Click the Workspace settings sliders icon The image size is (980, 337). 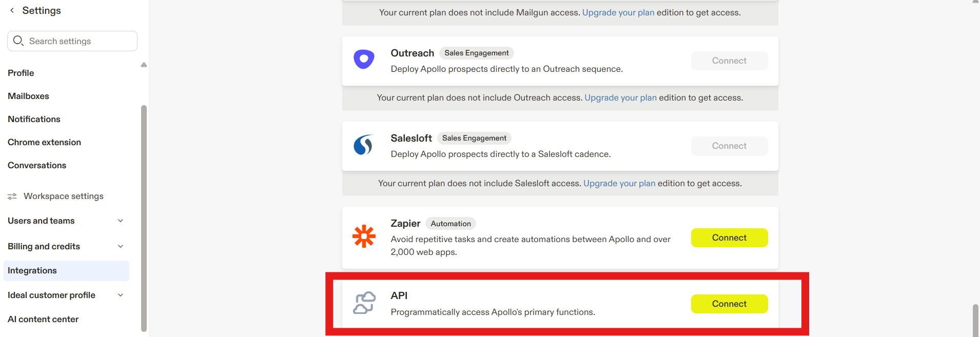pos(12,196)
